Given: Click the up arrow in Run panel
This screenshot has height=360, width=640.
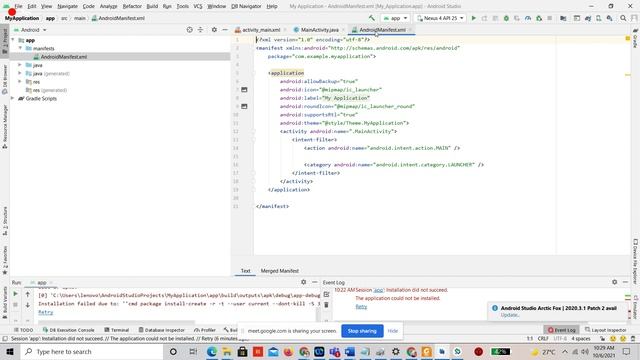Looking at the screenshot, I should coord(28,294).
